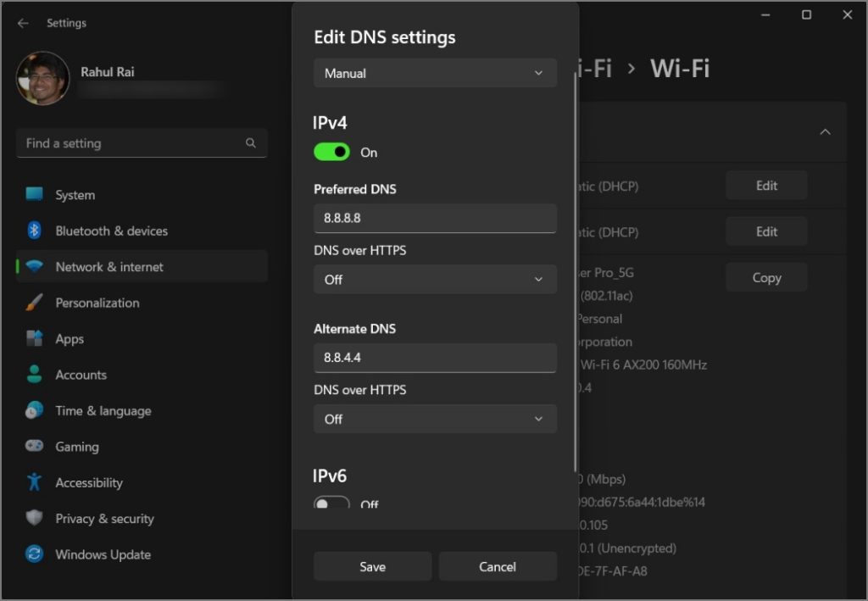Toggle the IPv6 switch
868x601 pixels.
331,503
